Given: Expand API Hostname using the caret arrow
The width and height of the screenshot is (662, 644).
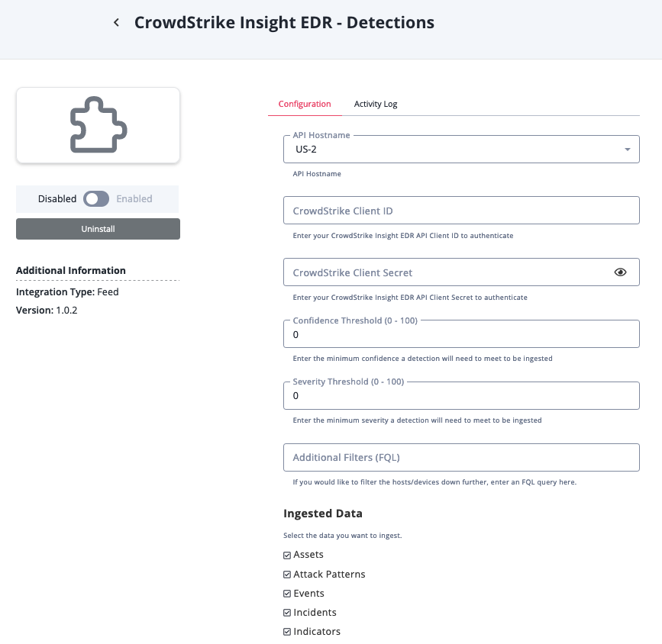Looking at the screenshot, I should point(628,150).
